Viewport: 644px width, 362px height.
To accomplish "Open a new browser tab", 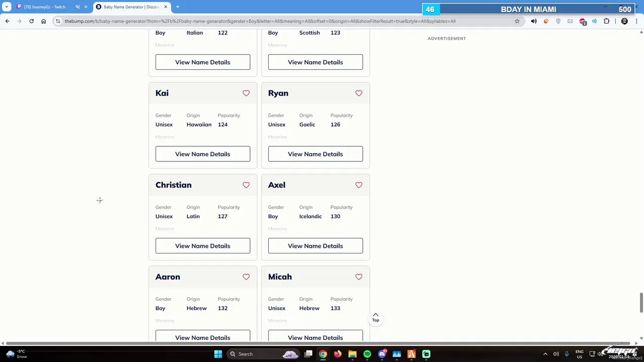I will click(x=178, y=7).
